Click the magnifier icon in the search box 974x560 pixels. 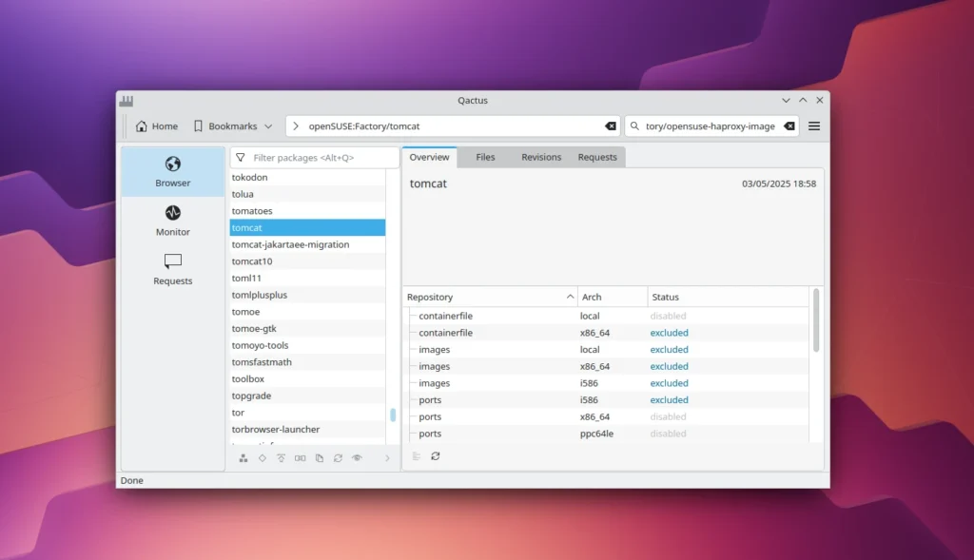point(634,126)
